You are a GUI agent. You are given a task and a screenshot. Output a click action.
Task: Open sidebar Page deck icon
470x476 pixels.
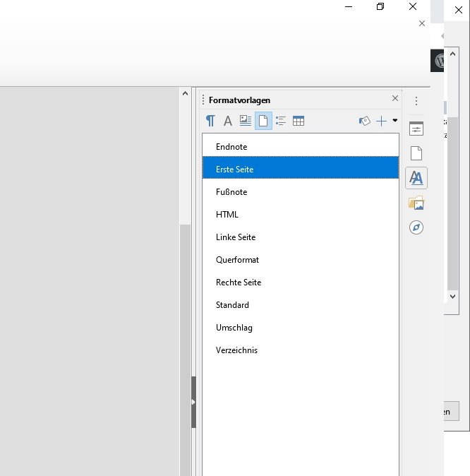416,153
